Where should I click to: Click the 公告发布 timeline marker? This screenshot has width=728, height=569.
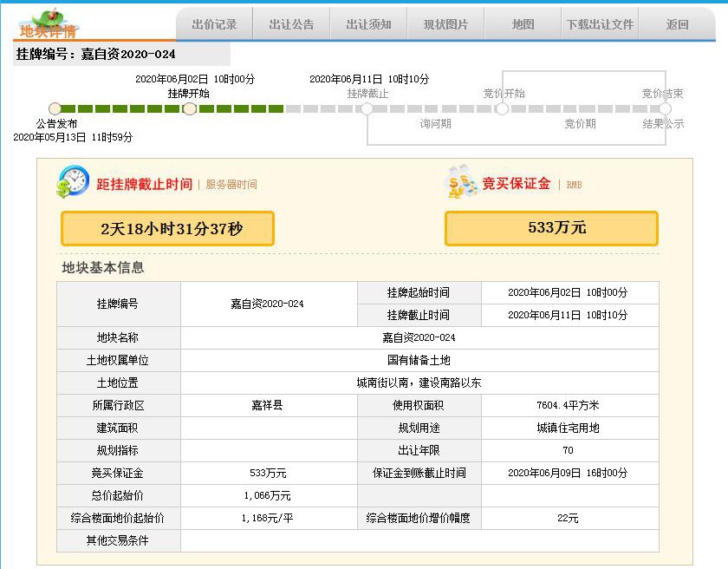pyautogui.click(x=55, y=108)
